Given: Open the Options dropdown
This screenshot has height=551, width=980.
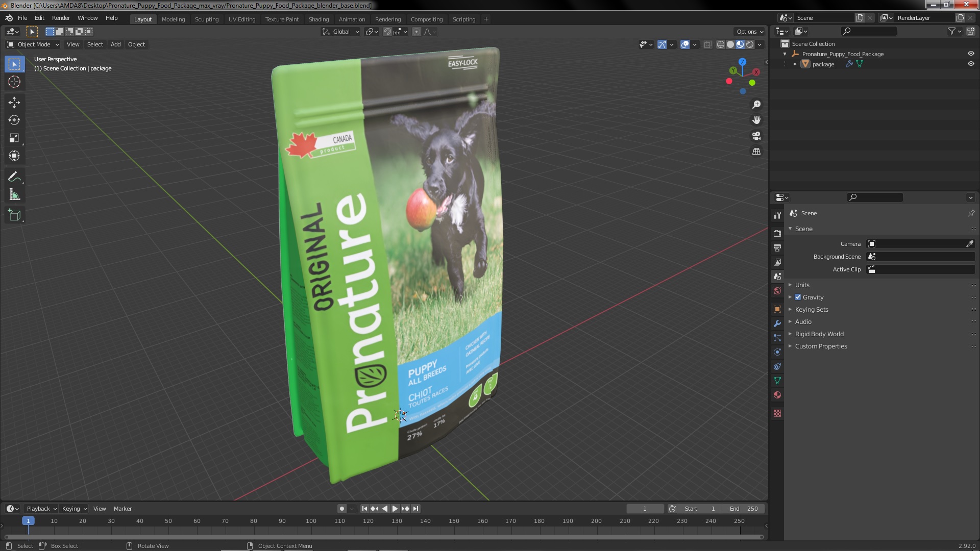Looking at the screenshot, I should 750,32.
